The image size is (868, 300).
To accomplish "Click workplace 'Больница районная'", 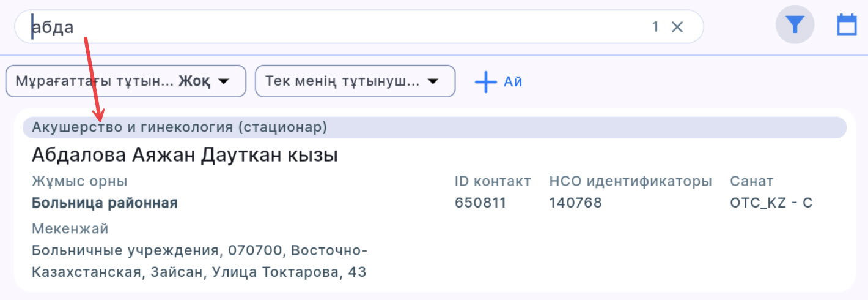I will pyautogui.click(x=105, y=203).
